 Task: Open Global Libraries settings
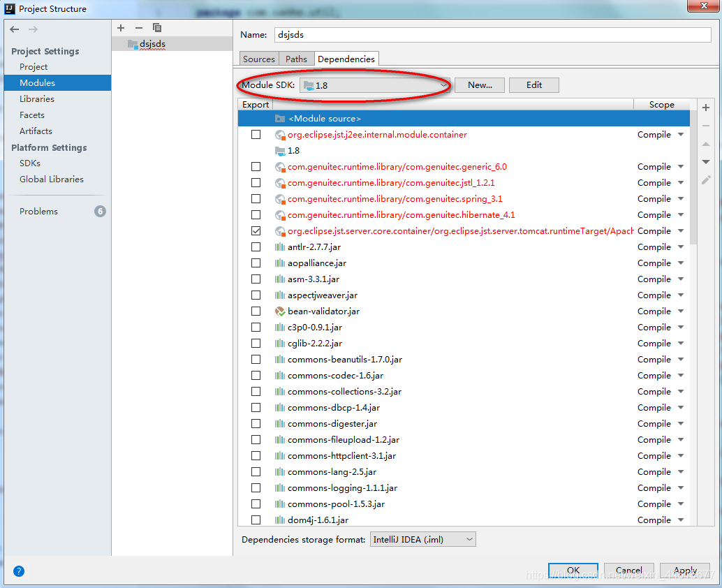(x=52, y=179)
